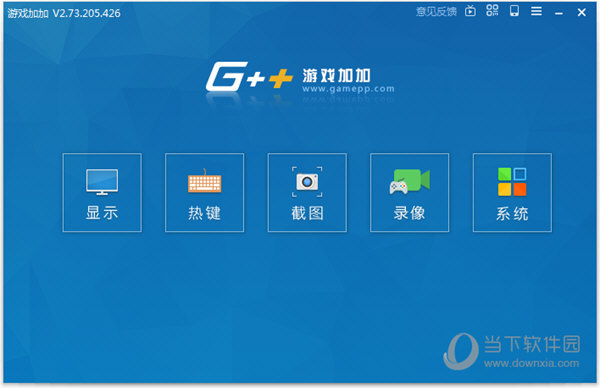Click the mobile phone icon in title bar

pos(514,11)
